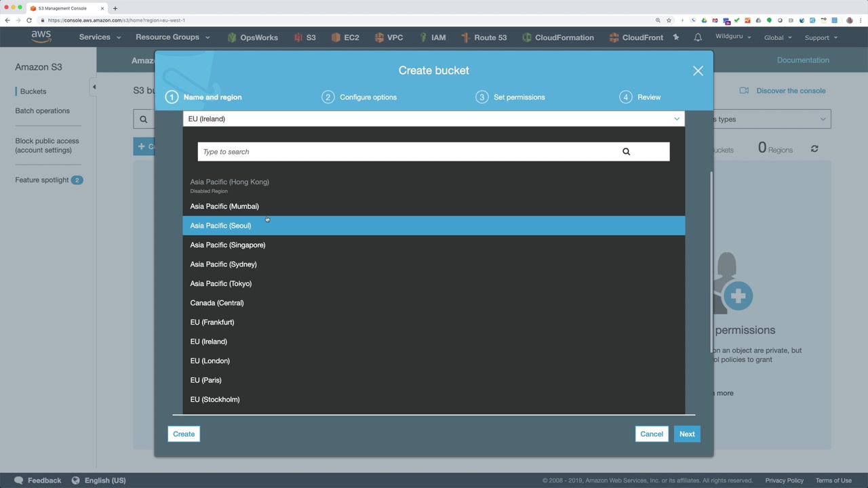Open the S3 shortcut in the navbar
Screen dimensions: 868x488
coord(304,37)
